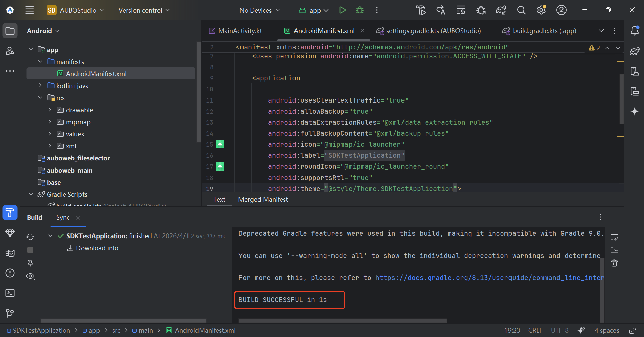
Task: Open the Device Manager panel
Action: tap(635, 71)
